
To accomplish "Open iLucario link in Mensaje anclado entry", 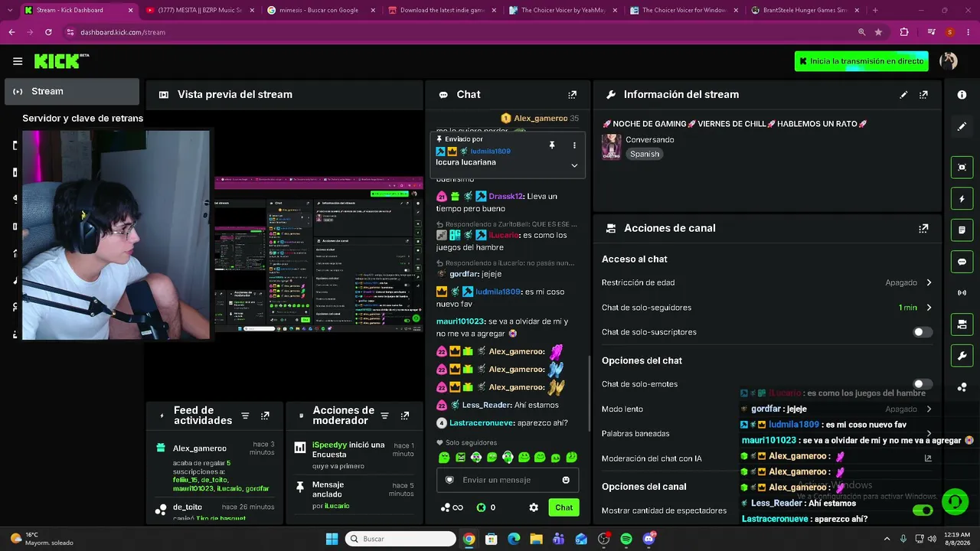I will 337,506.
